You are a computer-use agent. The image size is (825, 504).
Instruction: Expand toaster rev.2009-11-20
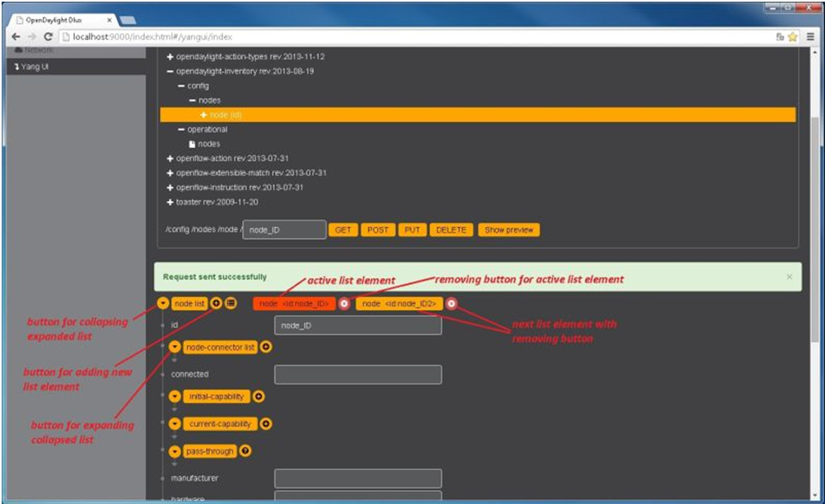click(170, 202)
